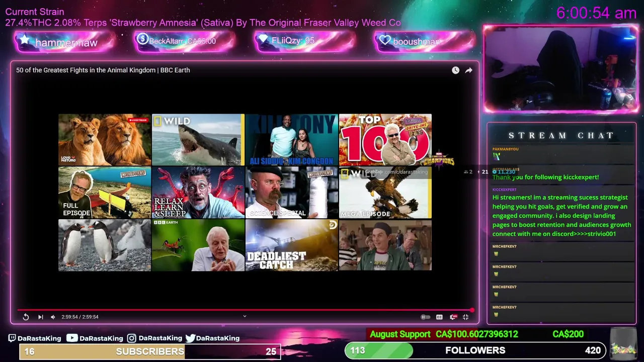Click the Followers goal progress bar
Screen dimensions: 644x362
(x=475, y=350)
